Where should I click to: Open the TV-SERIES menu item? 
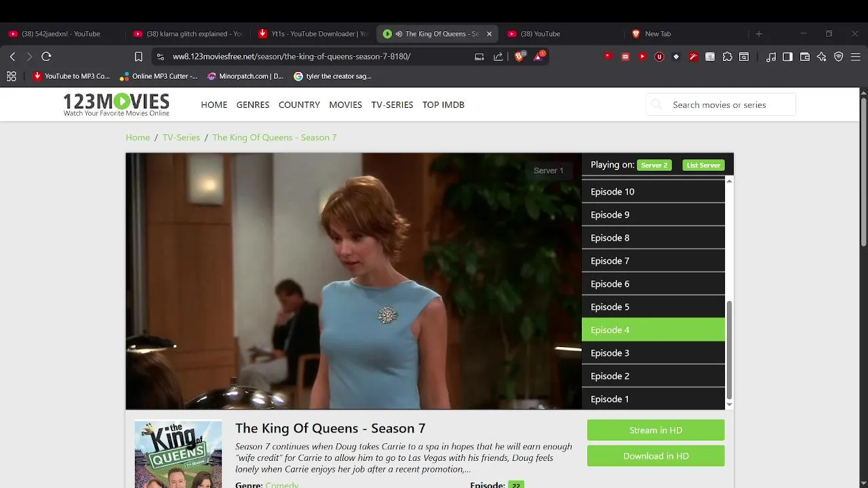392,104
